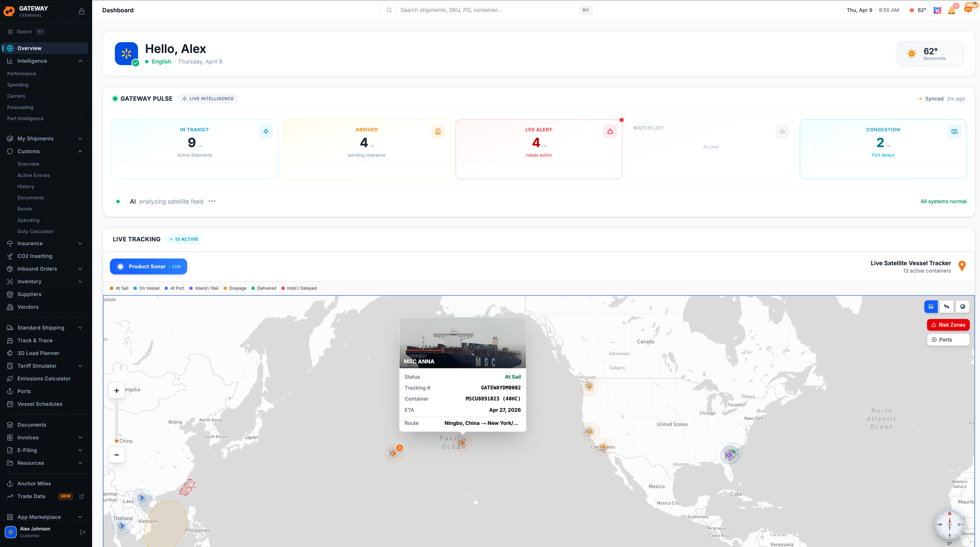Open the notifications bell

951,11
